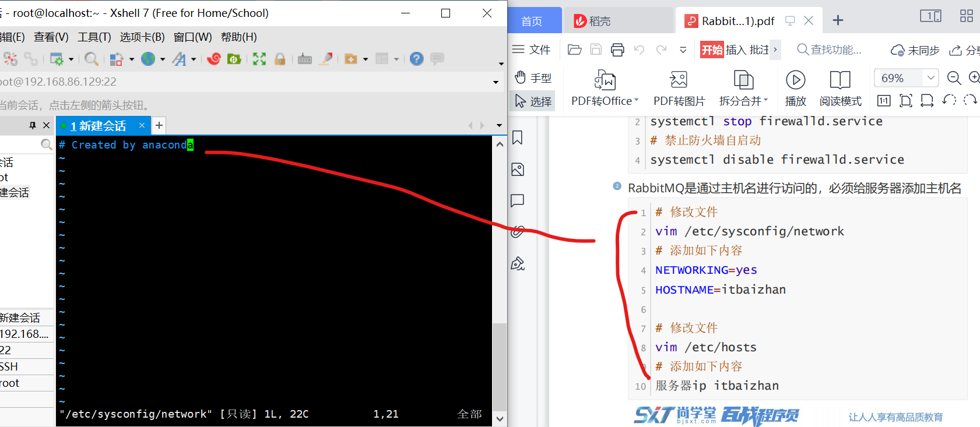Switch to the 首页 tab in WPS
The width and height of the screenshot is (980, 427).
(532, 21)
